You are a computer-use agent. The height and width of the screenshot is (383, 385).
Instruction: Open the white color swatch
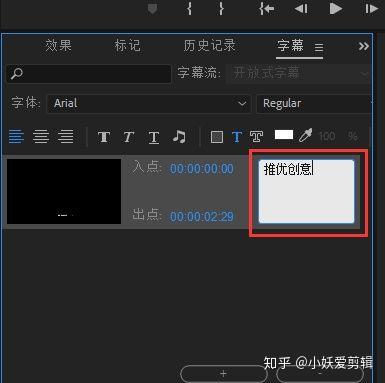pos(284,135)
